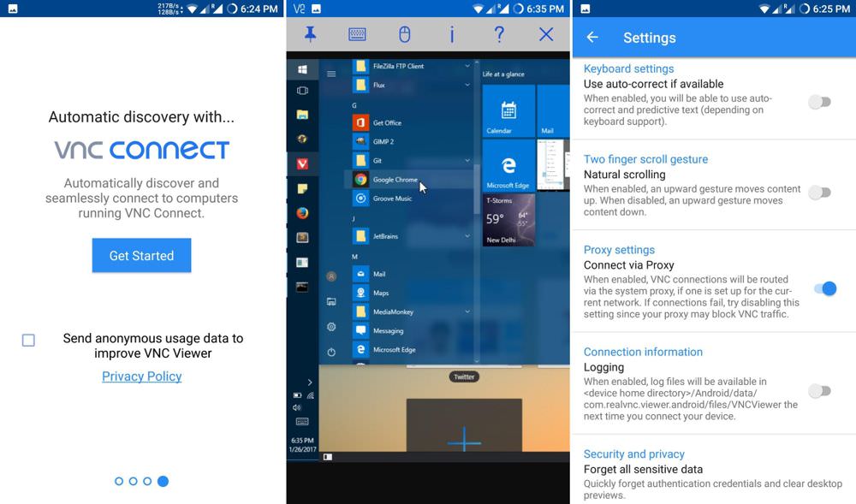The width and height of the screenshot is (856, 504).
Task: Open help using the question mark icon
Action: 499,34
